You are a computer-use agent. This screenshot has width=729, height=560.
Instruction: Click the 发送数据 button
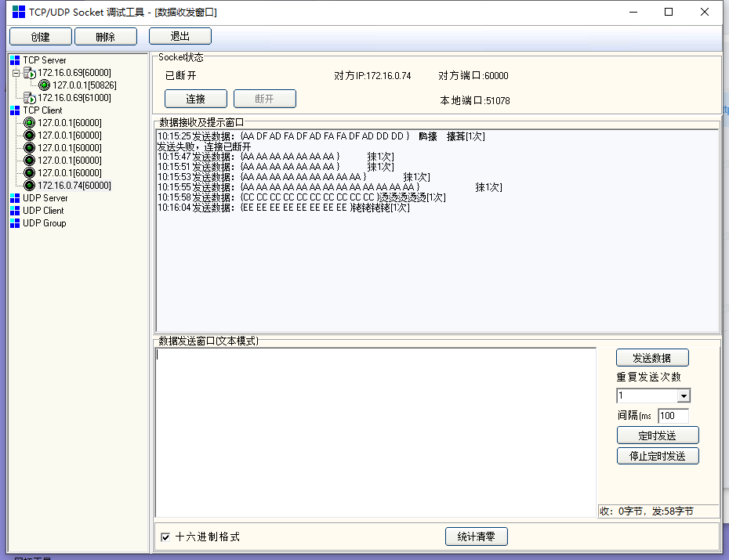point(652,358)
